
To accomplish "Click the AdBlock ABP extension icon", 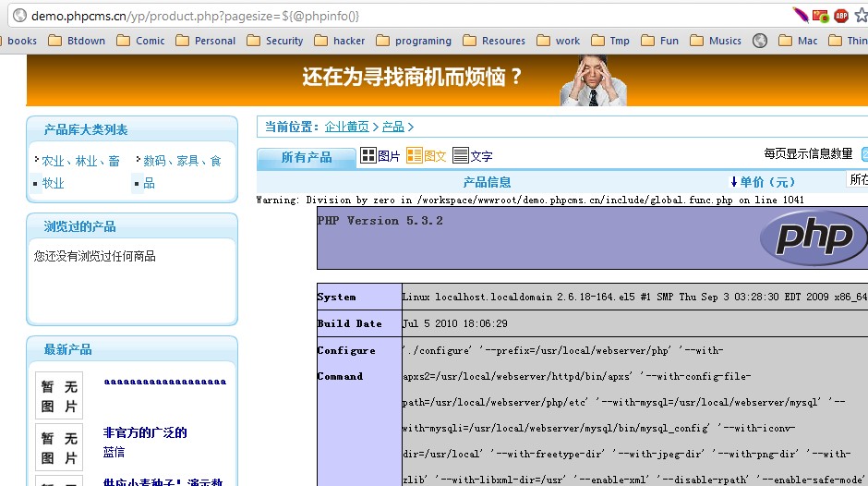I will [841, 16].
